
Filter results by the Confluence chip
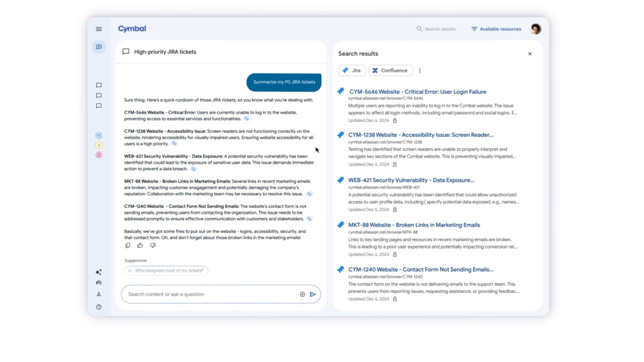click(391, 70)
